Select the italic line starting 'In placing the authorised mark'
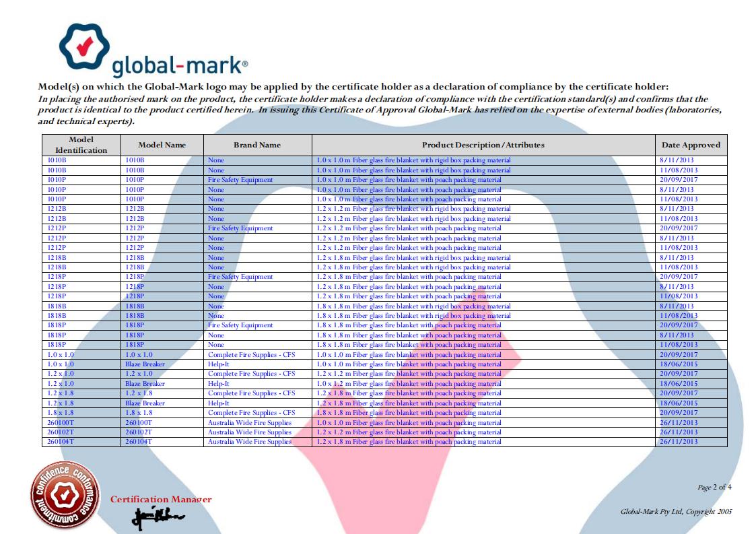Screen dimensions: 756x534 (x=373, y=99)
